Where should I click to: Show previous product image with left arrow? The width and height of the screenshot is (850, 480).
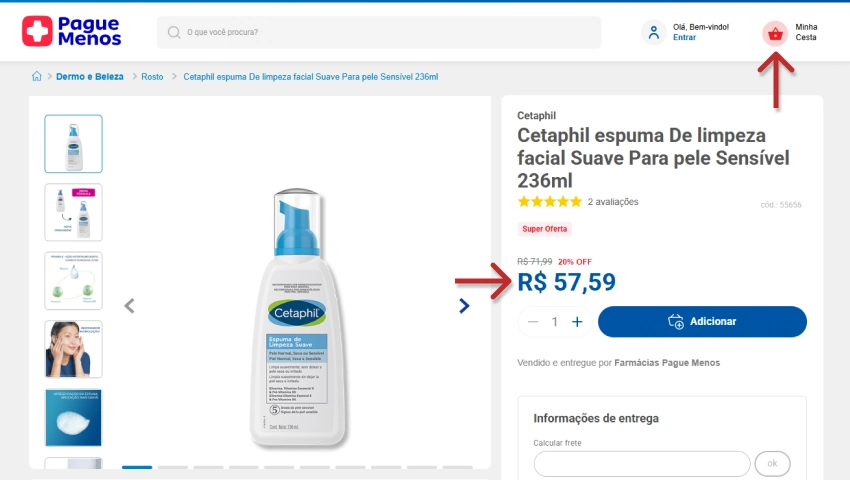[129, 306]
